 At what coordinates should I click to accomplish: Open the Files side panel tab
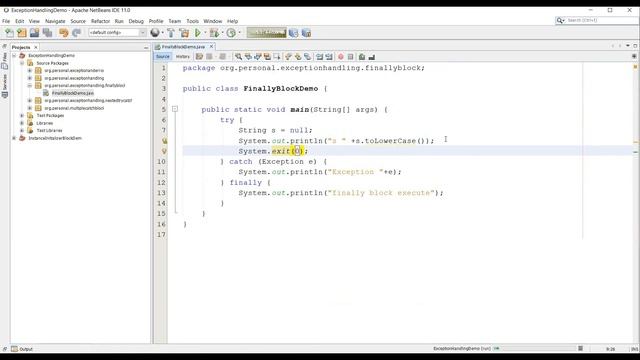(4, 61)
